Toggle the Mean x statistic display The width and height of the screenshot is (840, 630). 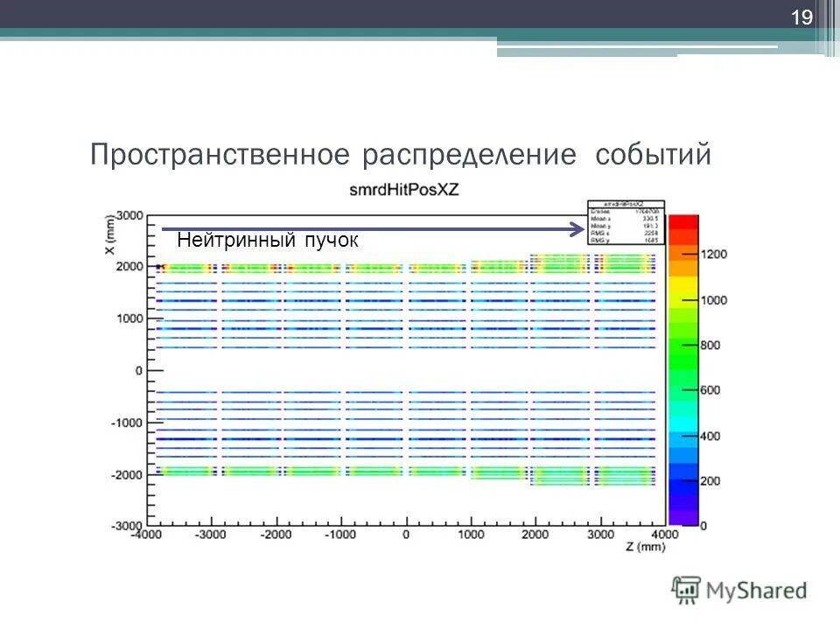(x=624, y=218)
